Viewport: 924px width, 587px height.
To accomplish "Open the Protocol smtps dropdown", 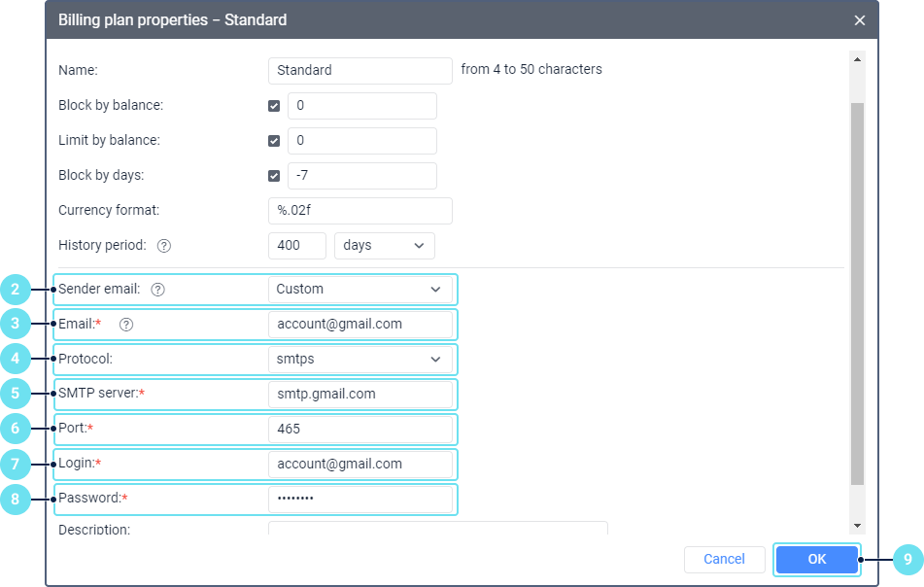I will click(x=359, y=360).
